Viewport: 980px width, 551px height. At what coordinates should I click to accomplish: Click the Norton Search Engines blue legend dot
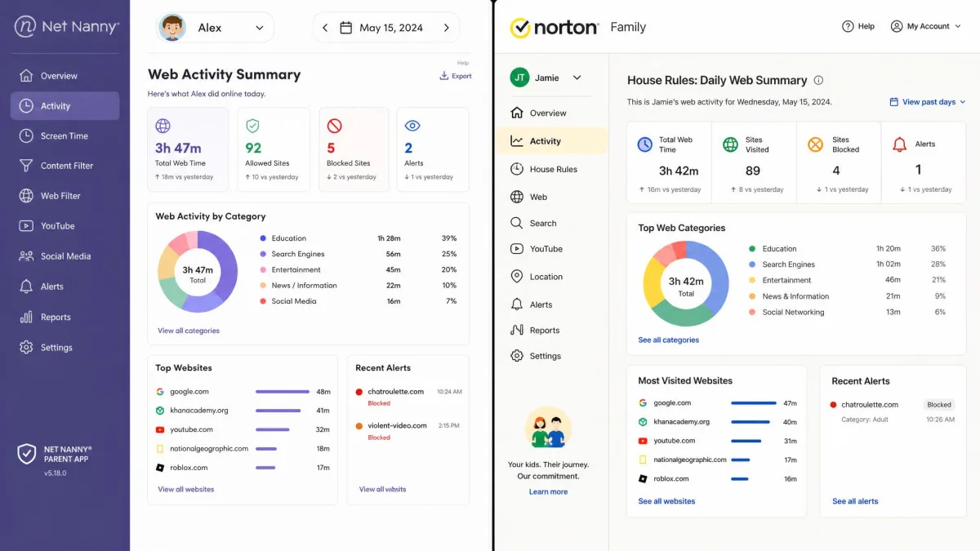click(x=752, y=264)
